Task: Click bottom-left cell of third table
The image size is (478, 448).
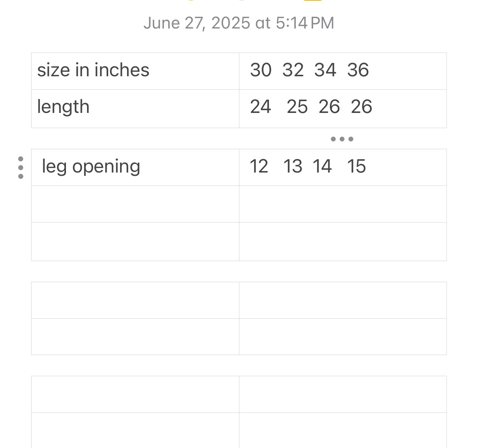Action: 135,336
